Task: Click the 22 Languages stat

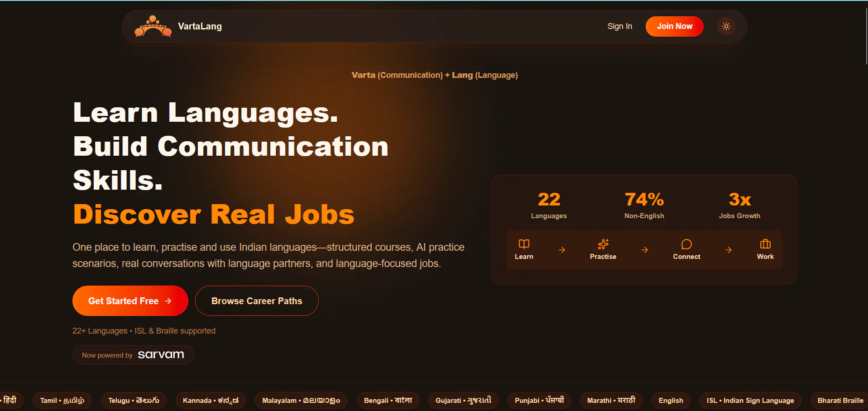Action: pos(549,205)
